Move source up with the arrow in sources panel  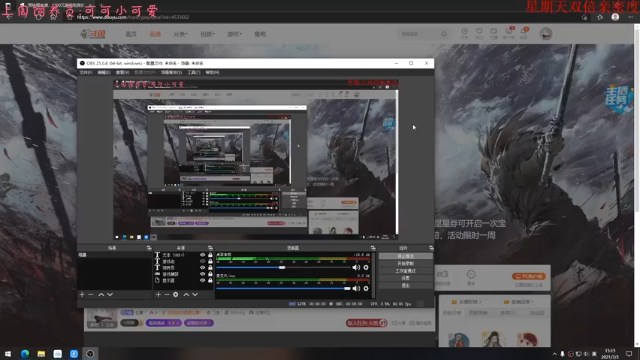click(x=186, y=294)
